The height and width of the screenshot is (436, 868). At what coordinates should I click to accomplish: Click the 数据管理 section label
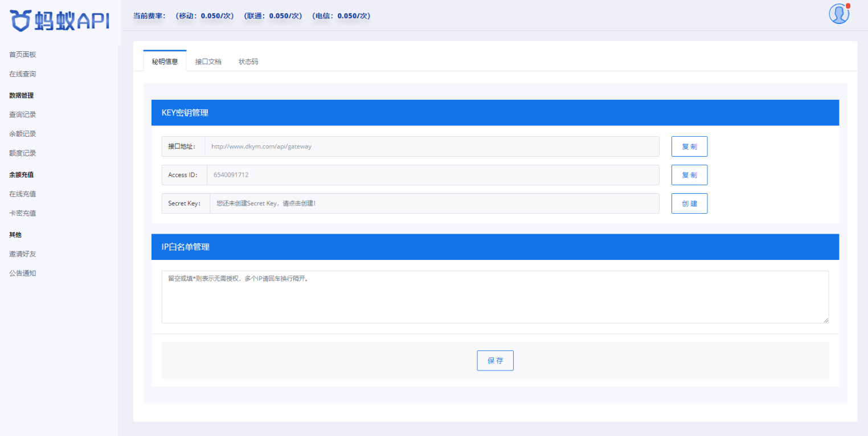tap(22, 95)
